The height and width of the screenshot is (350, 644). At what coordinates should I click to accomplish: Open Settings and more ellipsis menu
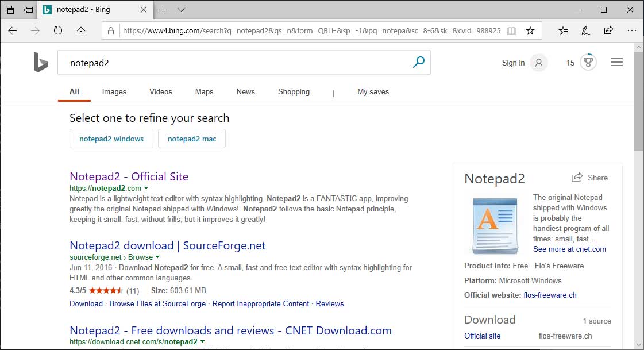tap(632, 30)
